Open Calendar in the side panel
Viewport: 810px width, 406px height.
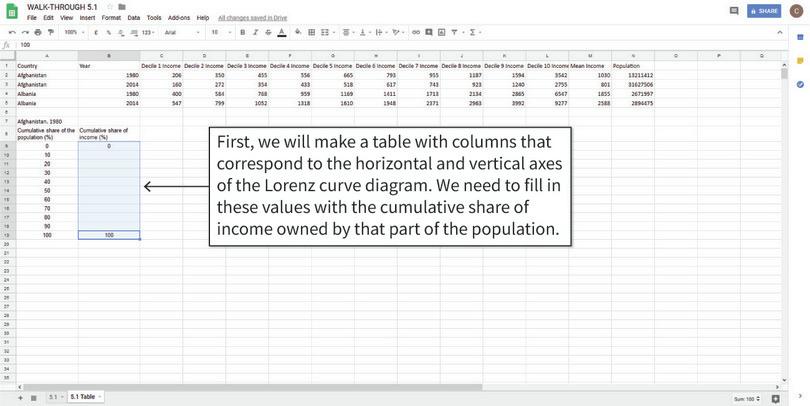(x=800, y=37)
